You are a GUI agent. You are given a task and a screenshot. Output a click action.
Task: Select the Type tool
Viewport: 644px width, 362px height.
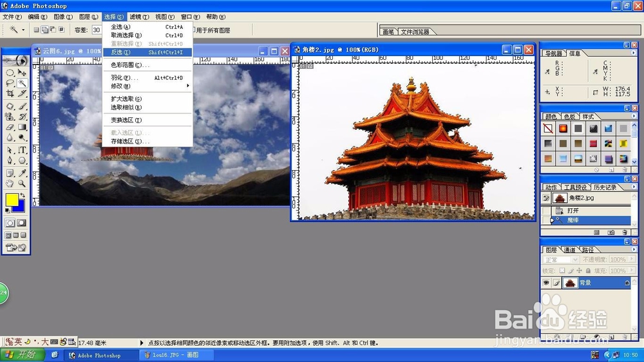(x=22, y=150)
